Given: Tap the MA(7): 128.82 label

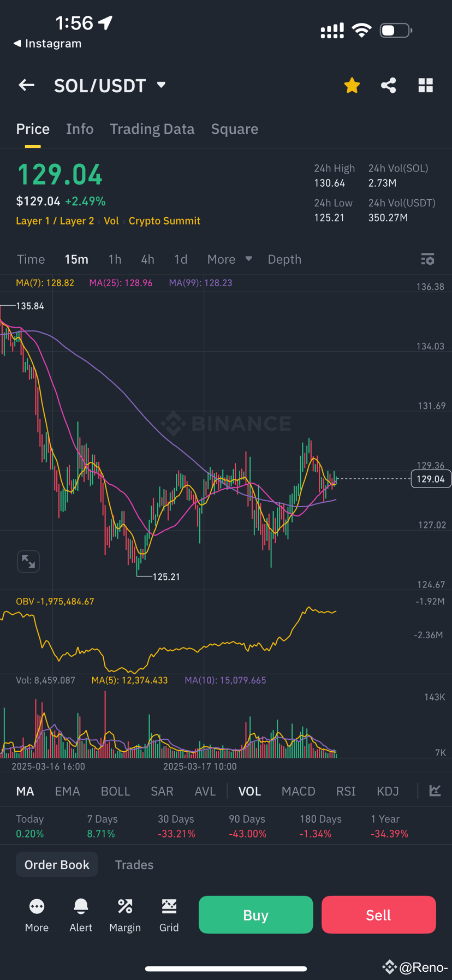Looking at the screenshot, I should [x=45, y=283].
